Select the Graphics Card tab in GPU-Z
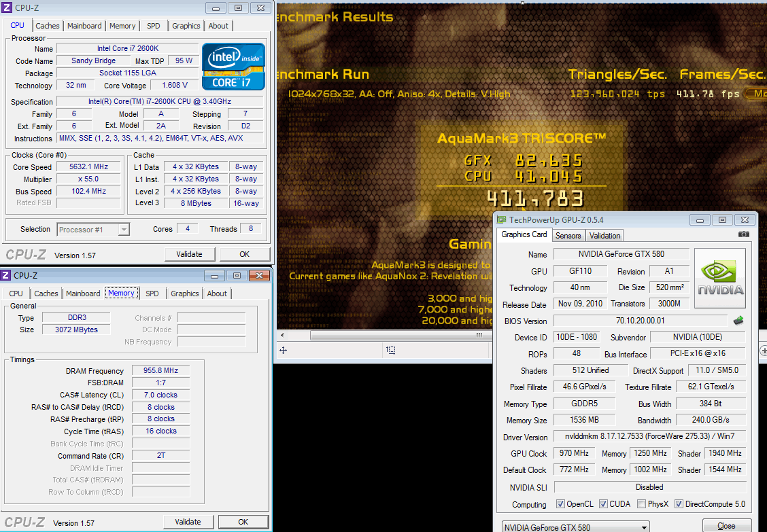This screenshot has width=767, height=532. click(524, 234)
